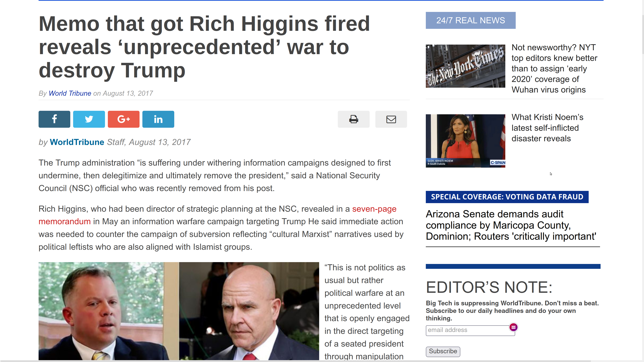The image size is (644, 362).
Task: Share article on Facebook
Action: click(x=54, y=119)
